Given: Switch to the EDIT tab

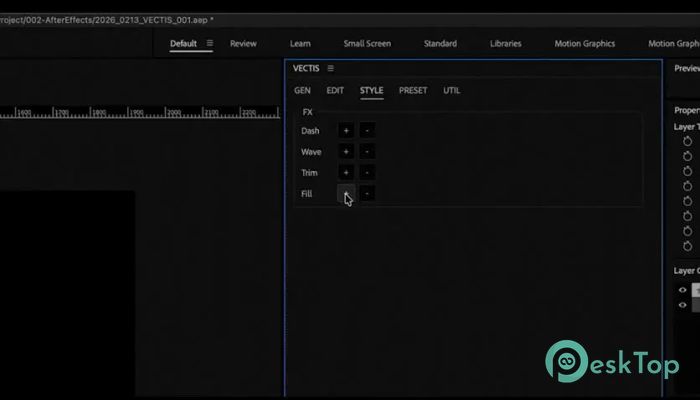Looking at the screenshot, I should [335, 90].
